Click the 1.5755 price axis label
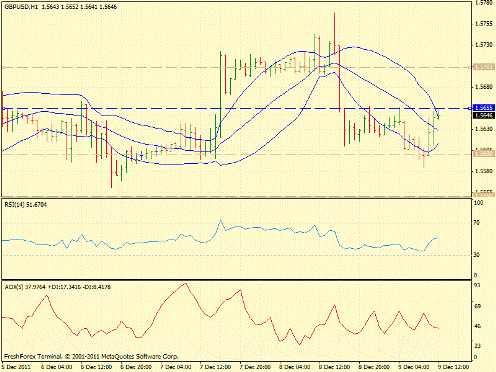The height and width of the screenshot is (372, 496). pos(484,24)
